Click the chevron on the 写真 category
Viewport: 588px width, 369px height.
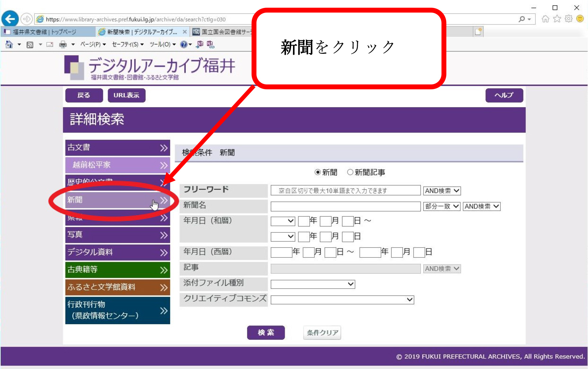[164, 235]
